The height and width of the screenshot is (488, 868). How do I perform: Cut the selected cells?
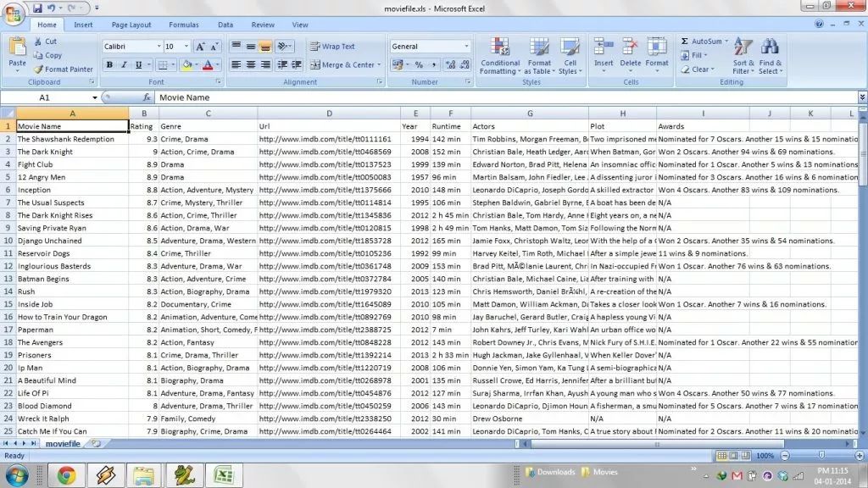coord(46,42)
